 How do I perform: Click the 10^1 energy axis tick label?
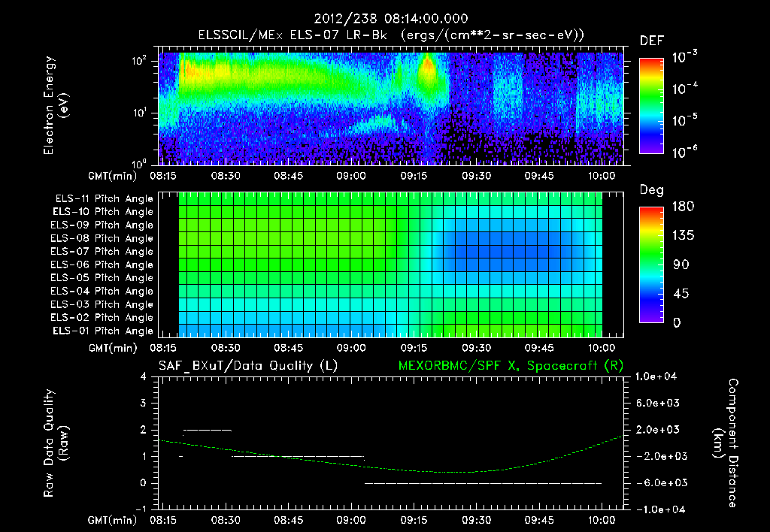[x=139, y=113]
